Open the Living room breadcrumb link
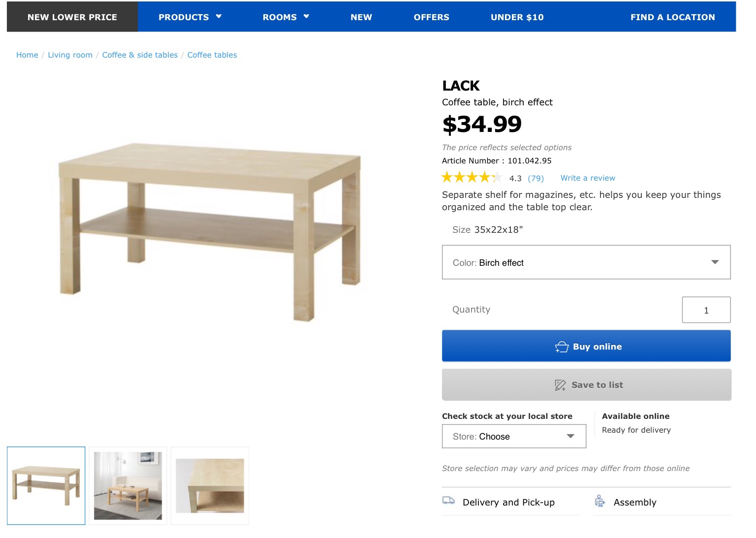 (x=70, y=55)
